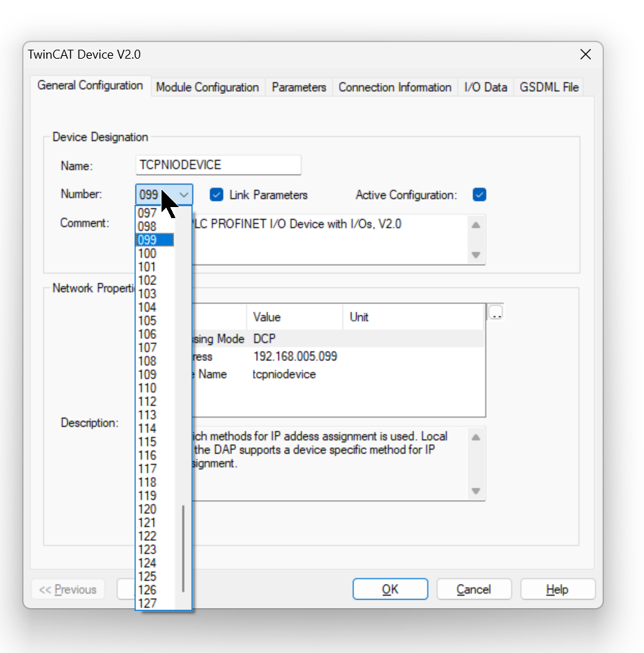Screen dimensions: 644x653
Task: Switch to the Module Configuration tab
Action: tap(207, 87)
